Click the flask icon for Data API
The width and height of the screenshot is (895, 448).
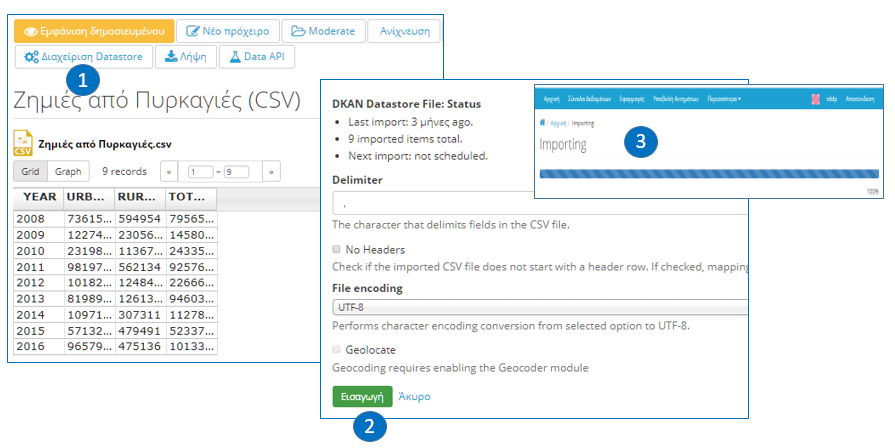click(234, 57)
